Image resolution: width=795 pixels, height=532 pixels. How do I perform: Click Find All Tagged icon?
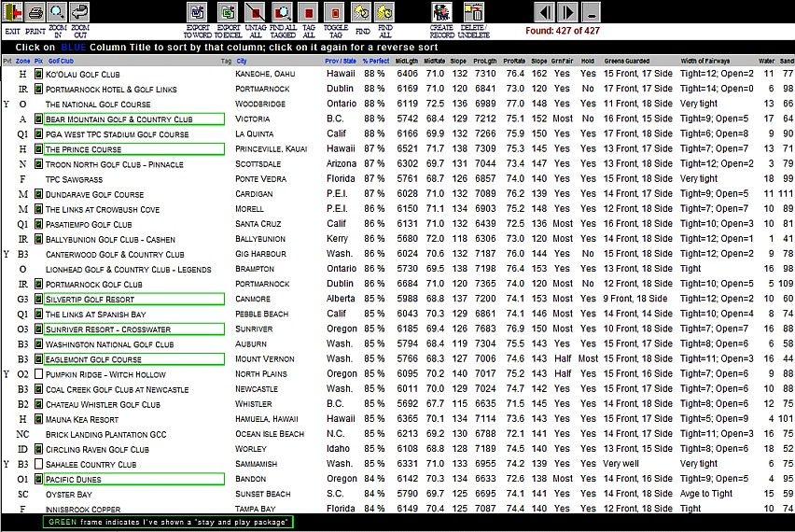282,12
